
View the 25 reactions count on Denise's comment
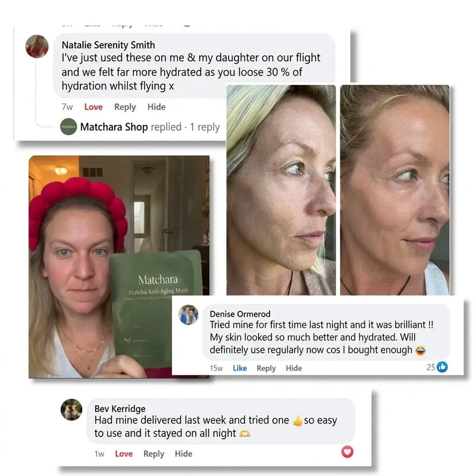(431, 367)
